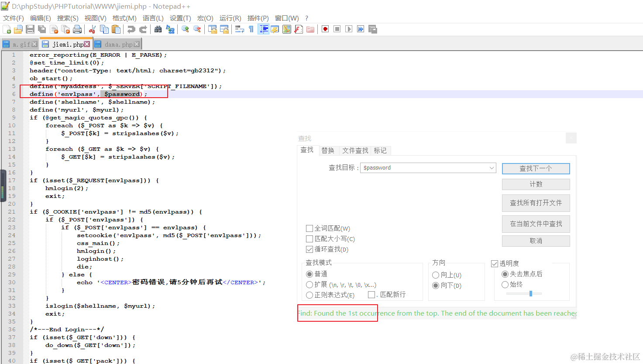Enable 匹配大小写 match case checkbox
Screen dimensions: 643x364
(x=309, y=239)
